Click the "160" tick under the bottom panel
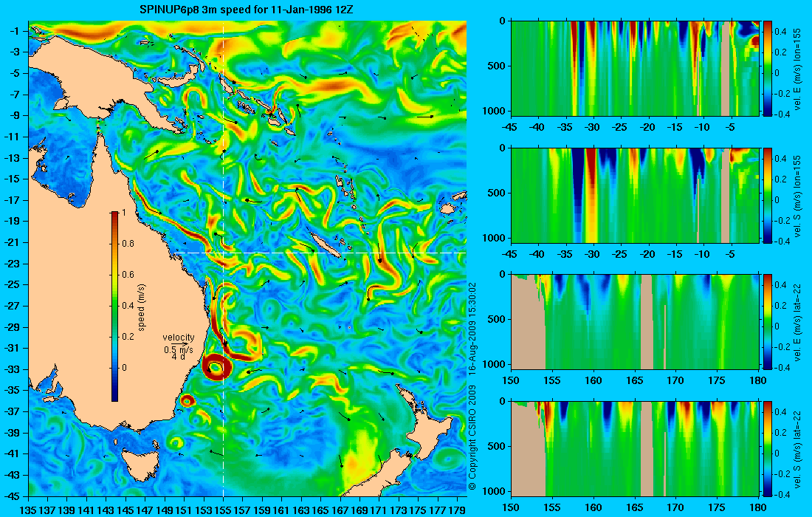Image resolution: width=812 pixels, height=517 pixels. [x=593, y=507]
